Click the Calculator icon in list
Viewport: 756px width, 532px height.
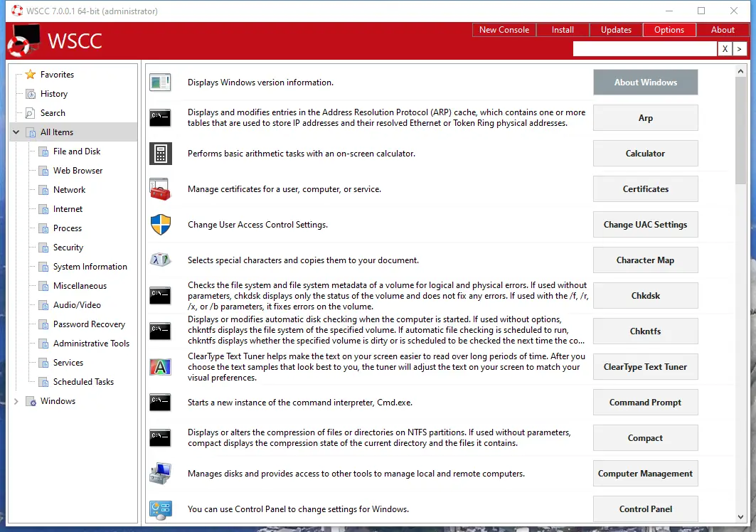point(160,154)
